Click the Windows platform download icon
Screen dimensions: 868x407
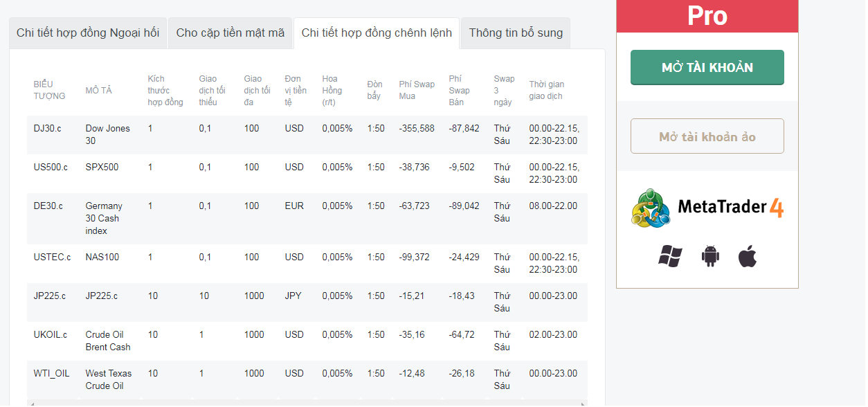[x=670, y=256]
